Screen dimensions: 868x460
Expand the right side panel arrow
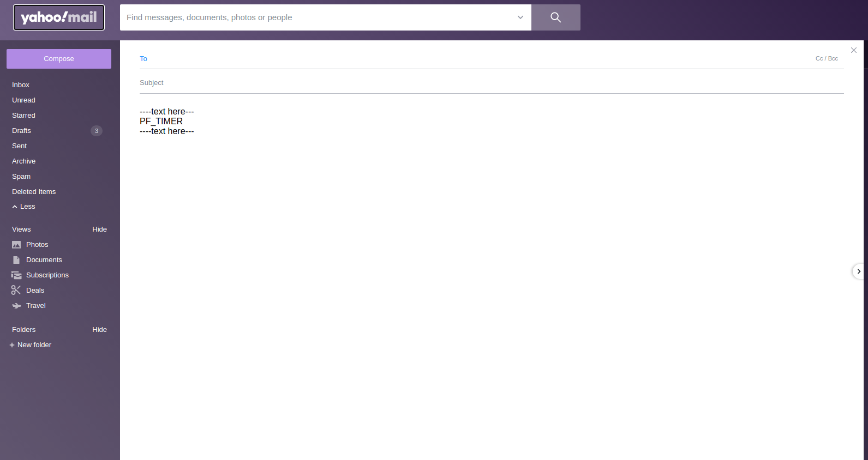tap(859, 271)
